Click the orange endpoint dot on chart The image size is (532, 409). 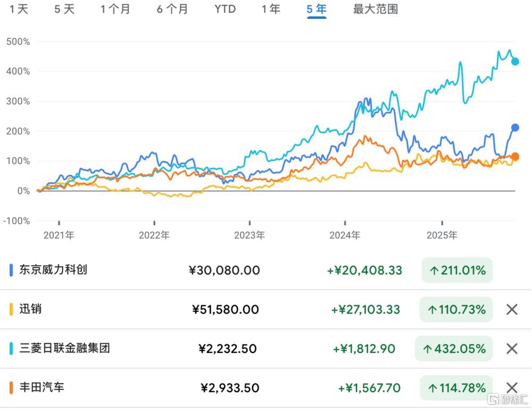[514, 157]
